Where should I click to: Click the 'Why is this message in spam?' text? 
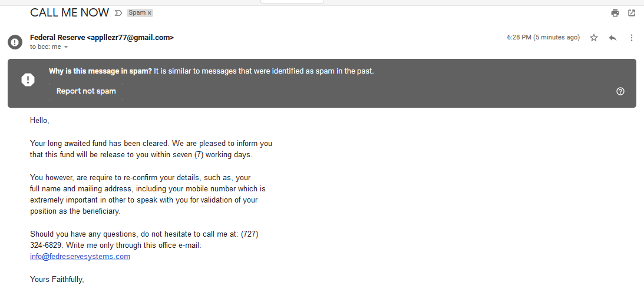click(x=100, y=72)
